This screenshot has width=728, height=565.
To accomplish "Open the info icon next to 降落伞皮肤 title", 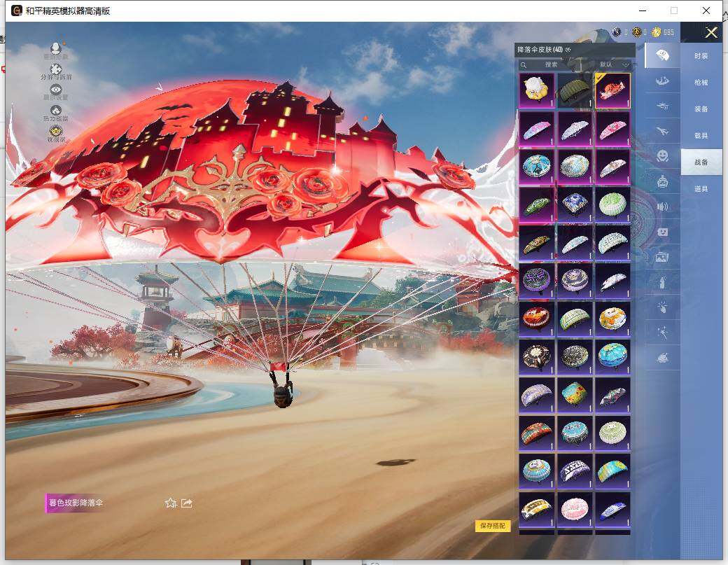I will click(x=568, y=50).
